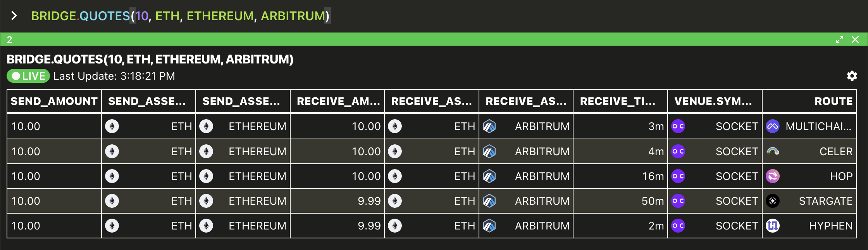Viewport: 868px width, 250px height.
Task: Sort by the ROUTE column header
Action: point(833,101)
